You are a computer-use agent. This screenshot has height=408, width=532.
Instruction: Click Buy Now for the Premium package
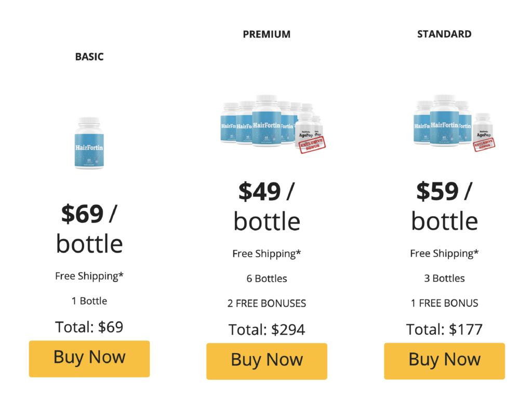tap(267, 361)
